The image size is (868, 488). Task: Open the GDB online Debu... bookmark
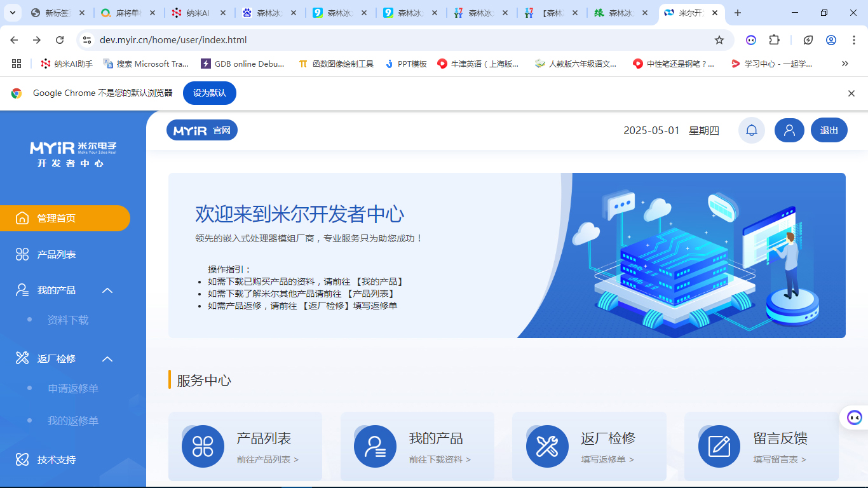tap(243, 64)
